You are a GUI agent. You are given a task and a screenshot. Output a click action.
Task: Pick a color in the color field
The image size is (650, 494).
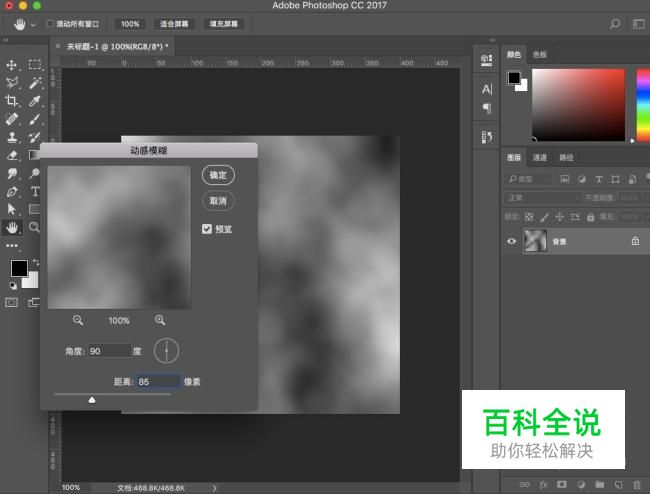pos(578,105)
